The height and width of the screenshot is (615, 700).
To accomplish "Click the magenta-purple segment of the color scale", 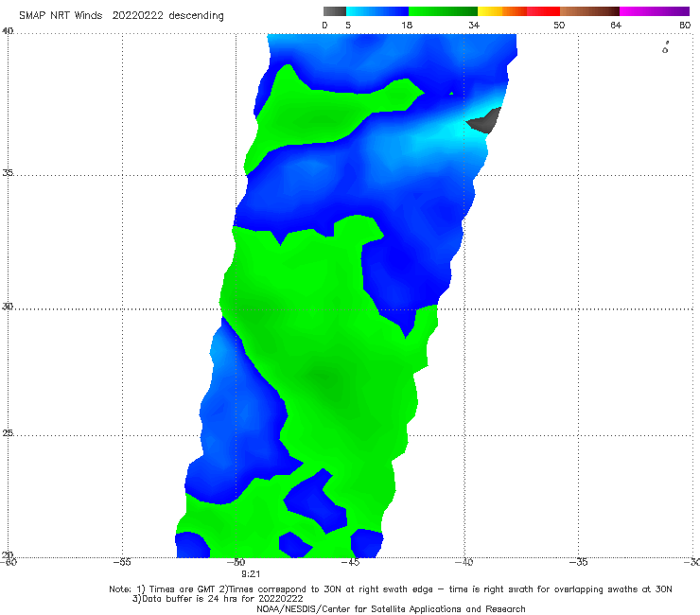I will [655, 11].
